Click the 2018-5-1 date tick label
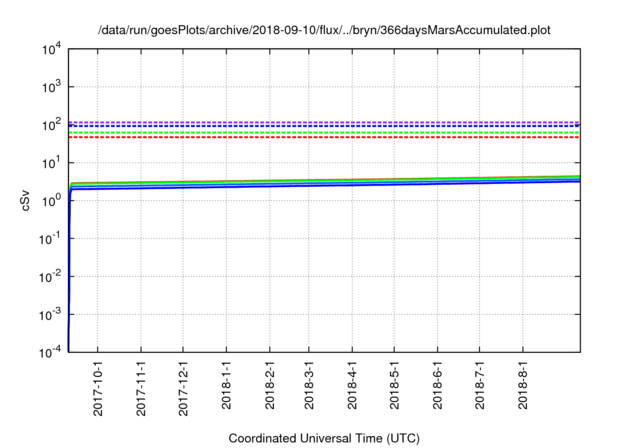Viewport: 640px width, 448px height. coord(394,385)
